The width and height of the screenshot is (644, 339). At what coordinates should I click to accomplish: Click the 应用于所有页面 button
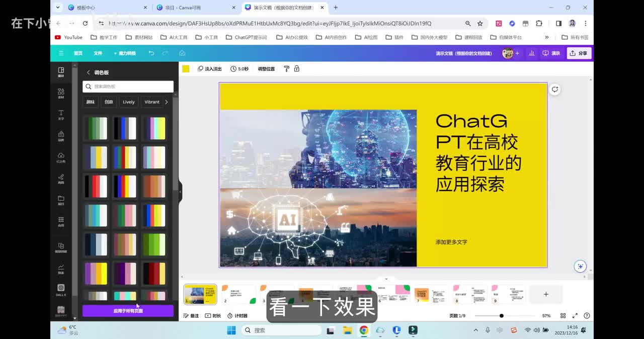coord(128,311)
